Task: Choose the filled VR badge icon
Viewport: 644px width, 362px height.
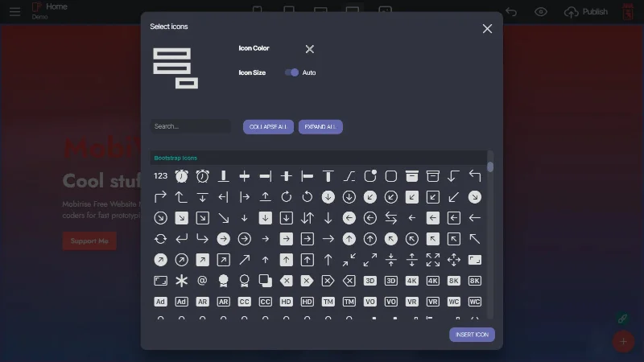Action: 412,302
